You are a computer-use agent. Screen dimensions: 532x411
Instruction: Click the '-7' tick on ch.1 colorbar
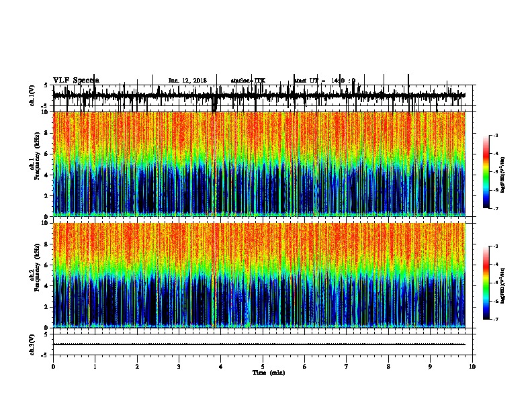point(495,208)
